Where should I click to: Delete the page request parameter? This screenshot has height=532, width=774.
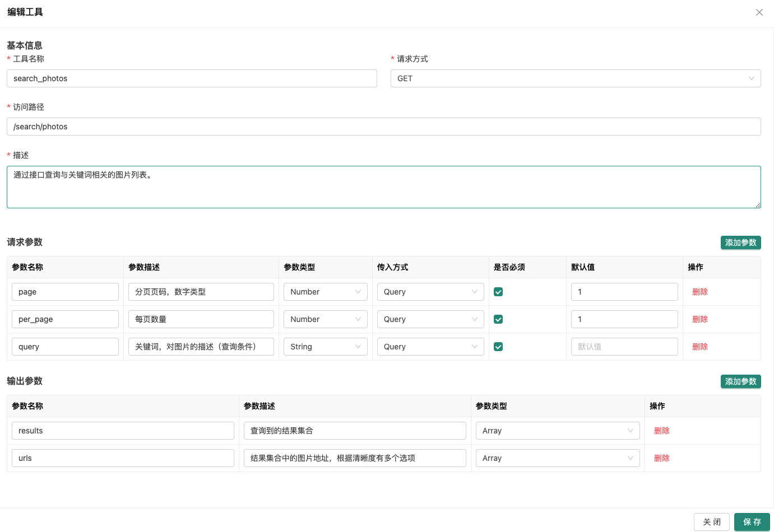click(x=699, y=292)
